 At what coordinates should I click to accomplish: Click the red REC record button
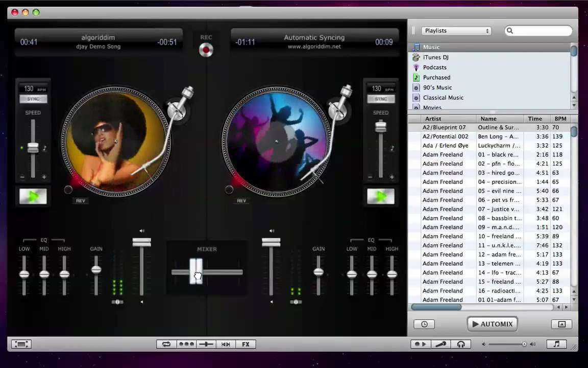tap(206, 50)
